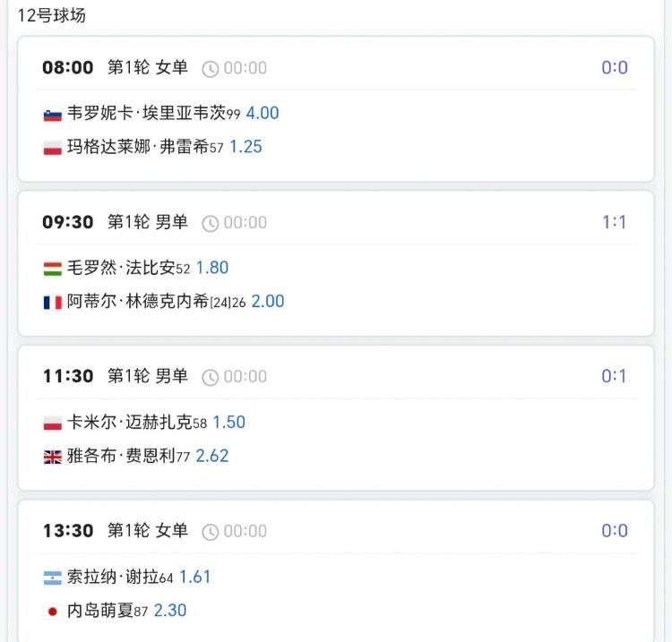Click UK flag beside 雅各布·费恩利
Screen dimensions: 672x642
[52, 458]
